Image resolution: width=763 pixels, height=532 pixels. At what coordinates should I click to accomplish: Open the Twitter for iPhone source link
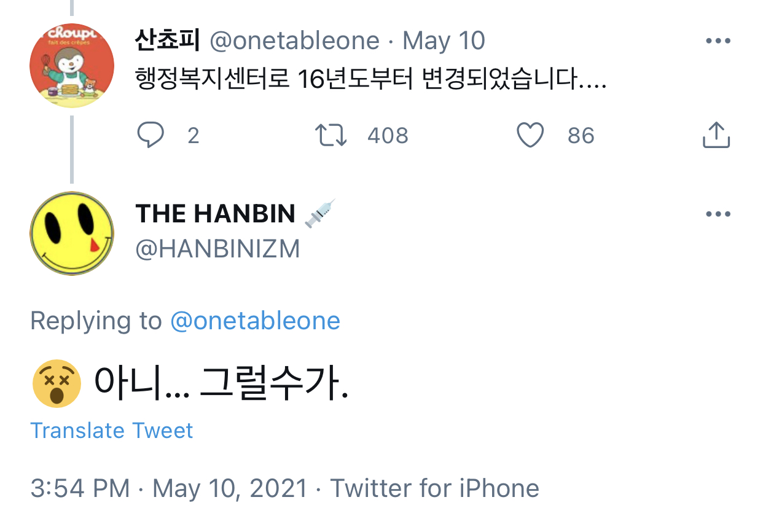coord(435,488)
